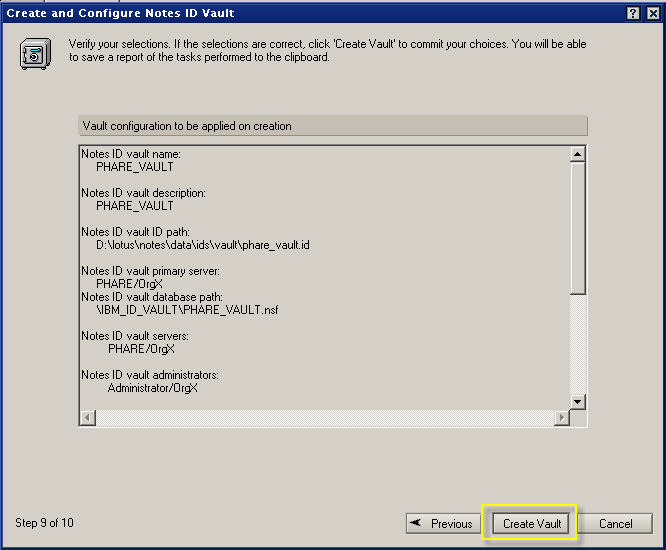This screenshot has height=550, width=666.
Task: Click the '\IBM_ID_VAULT\PHARE_VAULT.nsf' text
Action: click(x=187, y=310)
